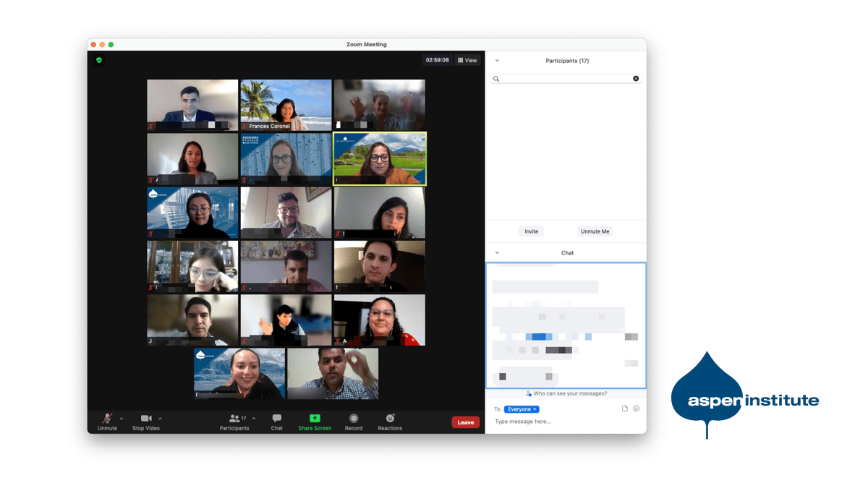Collapse the Participants panel chevron
Viewport: 868px width, 488px height.
[x=497, y=61]
